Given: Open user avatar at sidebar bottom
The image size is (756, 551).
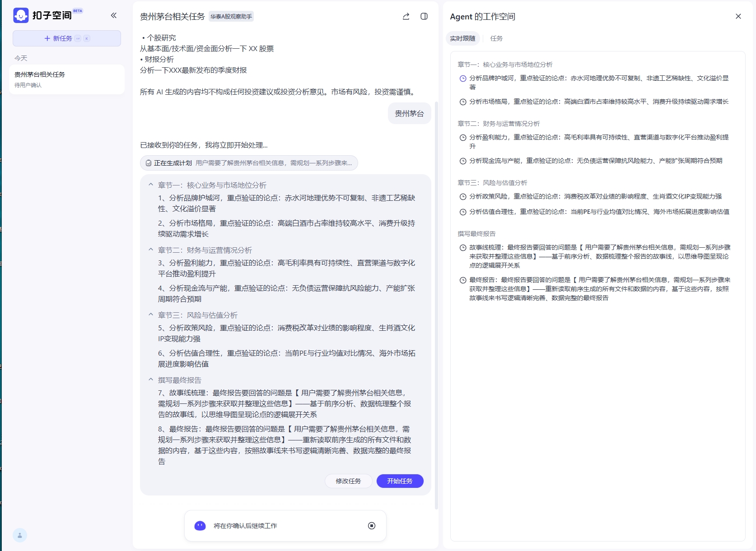Looking at the screenshot, I should [x=20, y=535].
